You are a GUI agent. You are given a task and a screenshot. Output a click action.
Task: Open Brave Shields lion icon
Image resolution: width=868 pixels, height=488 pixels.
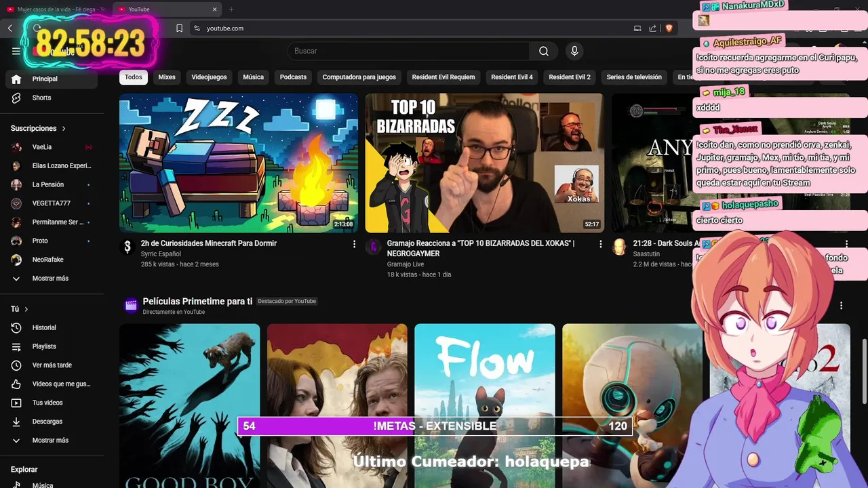(x=669, y=28)
